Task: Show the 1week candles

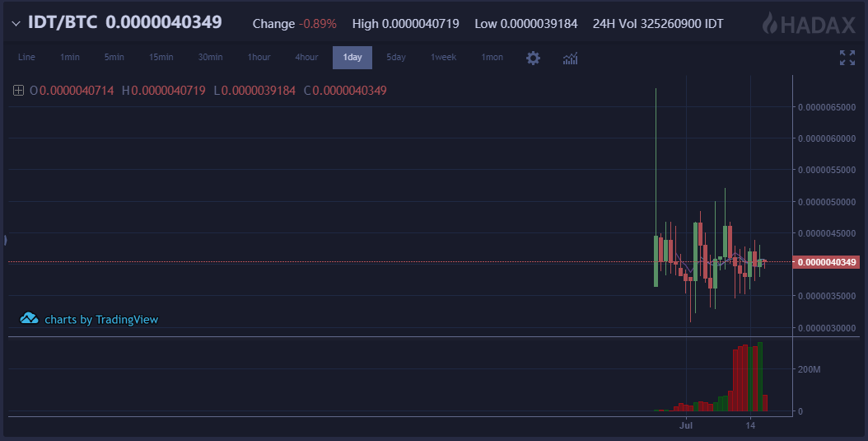Action: [443, 58]
